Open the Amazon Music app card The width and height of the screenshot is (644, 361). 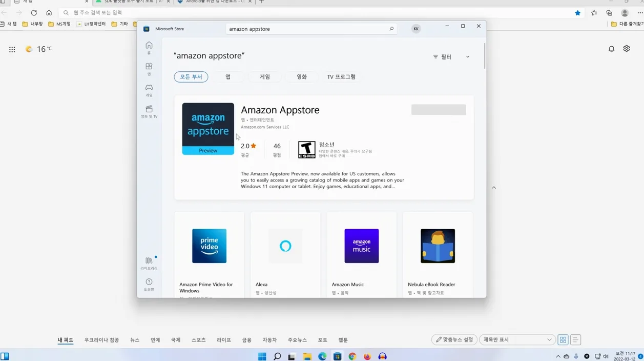361,255
